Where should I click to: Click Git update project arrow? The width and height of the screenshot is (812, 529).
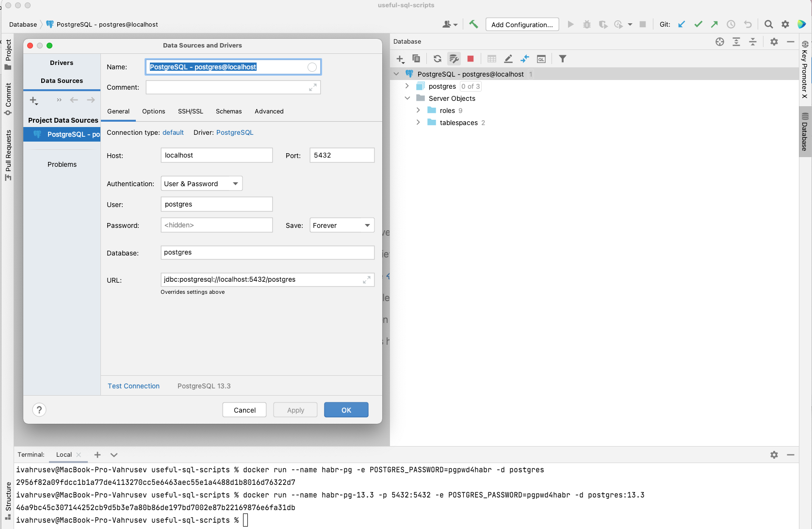682,24
